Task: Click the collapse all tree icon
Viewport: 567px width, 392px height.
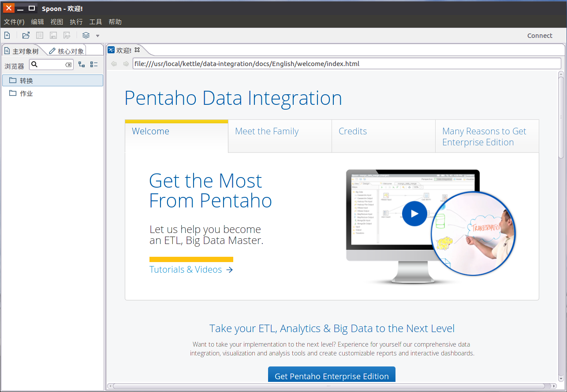Action: (94, 64)
